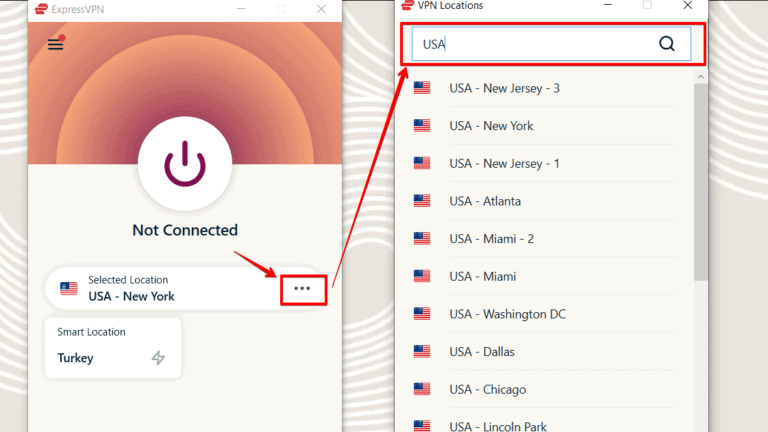This screenshot has width=768, height=432.
Task: Choose USA - Lincoln Park
Action: (x=498, y=426)
